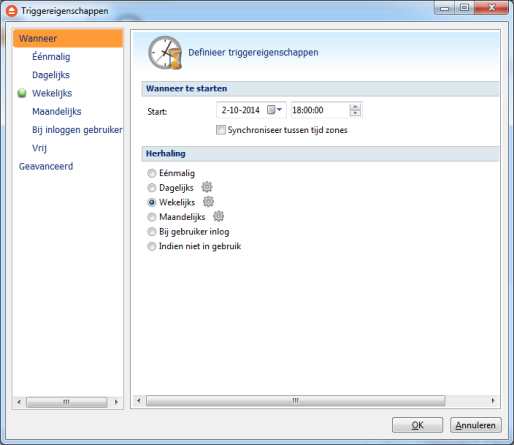
Task: Go to Geavanceerd in the sidebar
Action: click(x=46, y=166)
